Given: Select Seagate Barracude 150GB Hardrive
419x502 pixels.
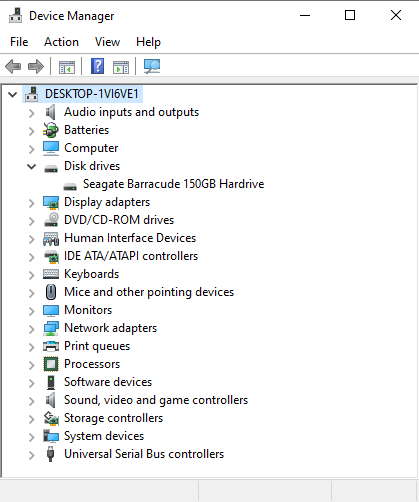Looking at the screenshot, I should (x=173, y=184).
